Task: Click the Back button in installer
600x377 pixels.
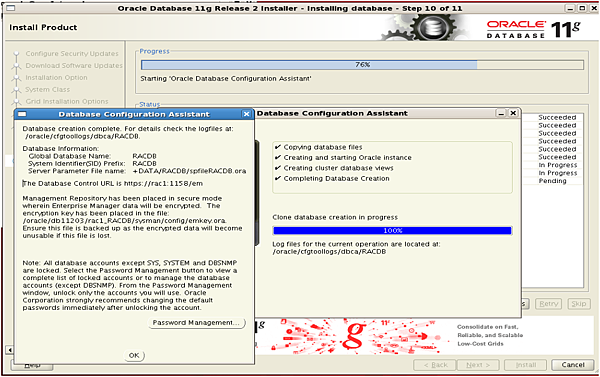Action: click(x=435, y=365)
